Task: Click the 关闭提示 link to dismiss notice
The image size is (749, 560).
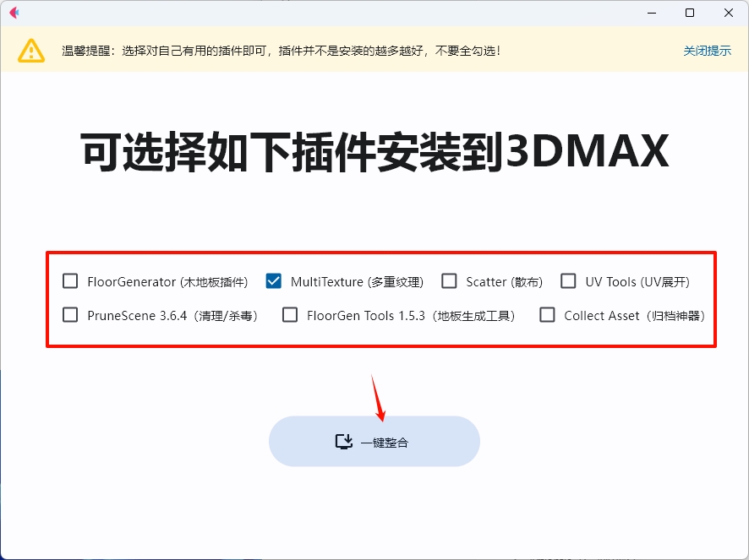Action: click(x=708, y=51)
